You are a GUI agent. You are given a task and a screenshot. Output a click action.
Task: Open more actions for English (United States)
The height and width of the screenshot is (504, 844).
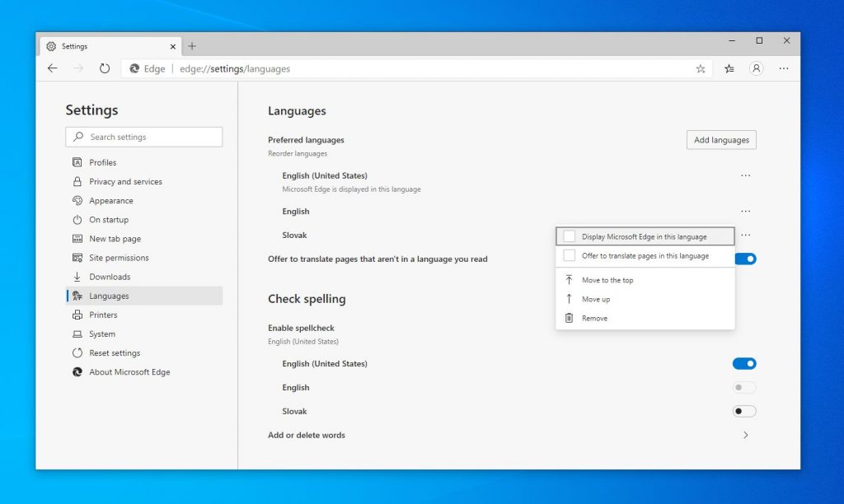click(745, 176)
